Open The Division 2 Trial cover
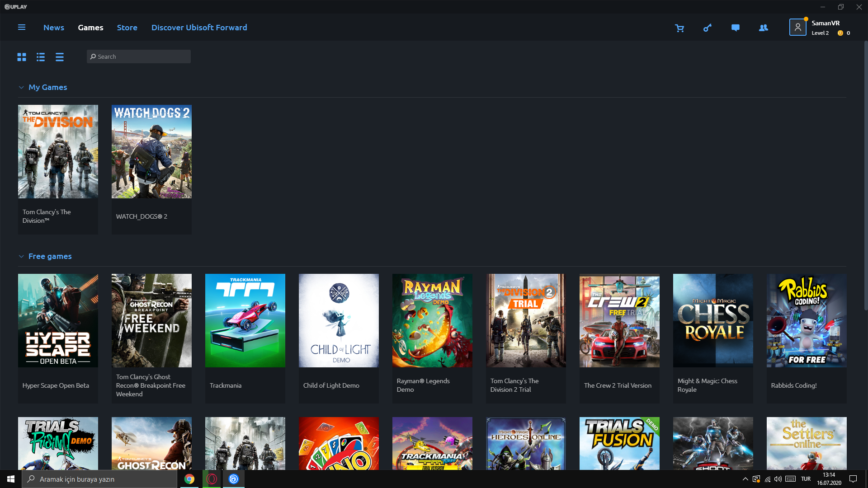This screenshot has width=868, height=488. coord(526,320)
